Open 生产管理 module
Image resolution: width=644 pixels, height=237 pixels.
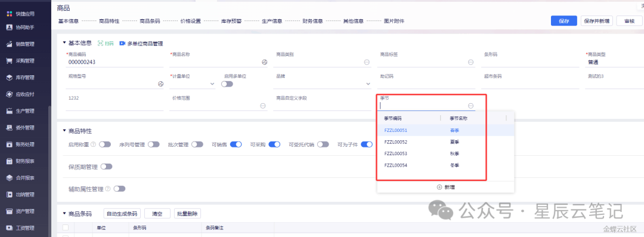[x=20, y=111]
